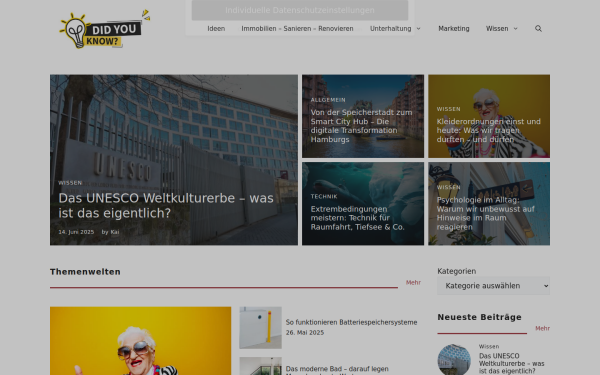
Task: Open the Speicherstadt Smart City Hub article
Action: [361, 126]
